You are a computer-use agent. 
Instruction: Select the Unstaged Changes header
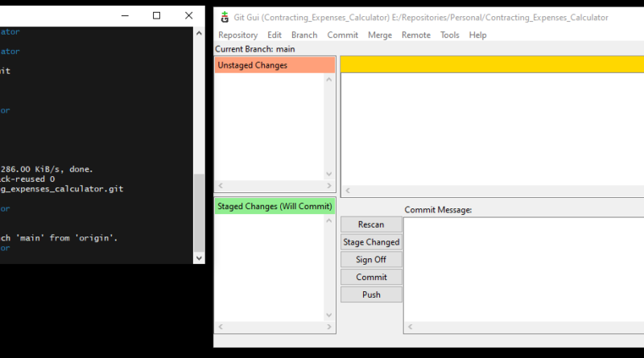click(x=275, y=65)
